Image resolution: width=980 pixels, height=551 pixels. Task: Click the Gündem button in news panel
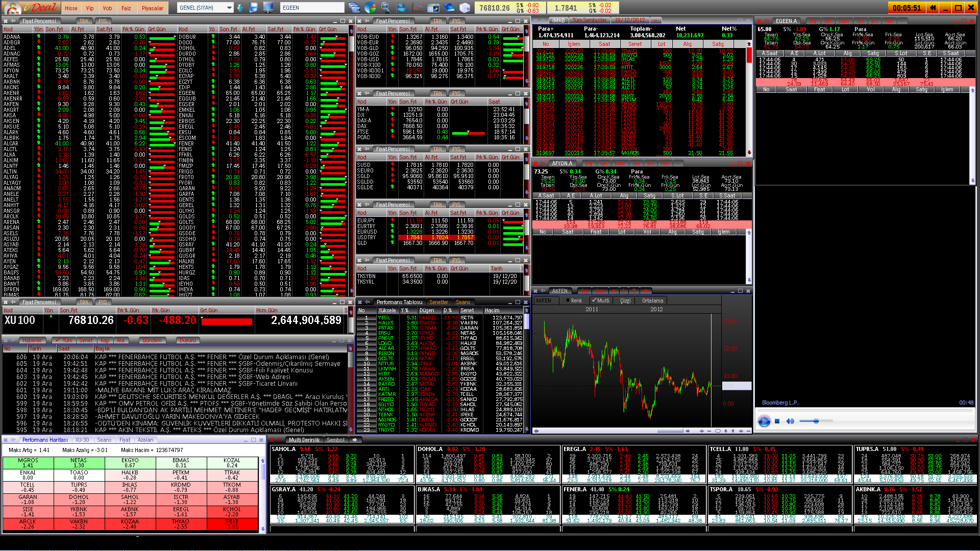152,340
